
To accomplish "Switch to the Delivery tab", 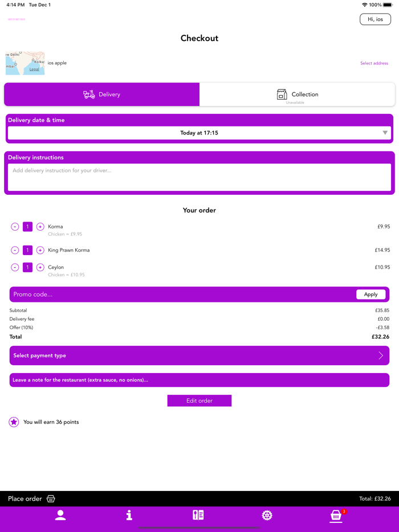I will click(x=102, y=95).
